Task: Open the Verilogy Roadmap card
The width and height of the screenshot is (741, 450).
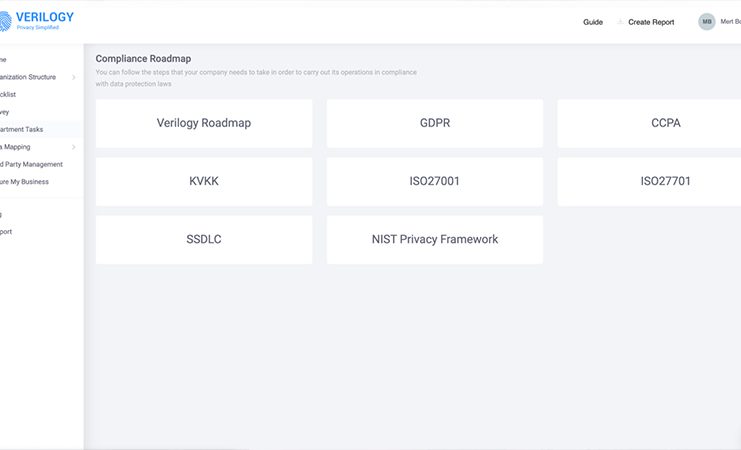Action: pos(204,123)
